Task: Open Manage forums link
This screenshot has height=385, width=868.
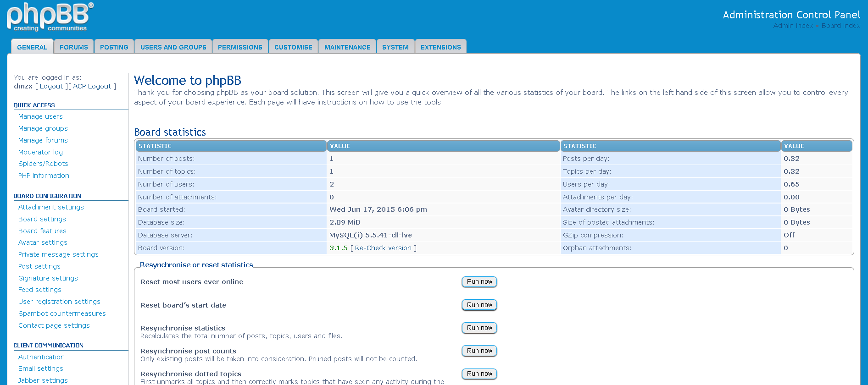Action: (x=43, y=140)
